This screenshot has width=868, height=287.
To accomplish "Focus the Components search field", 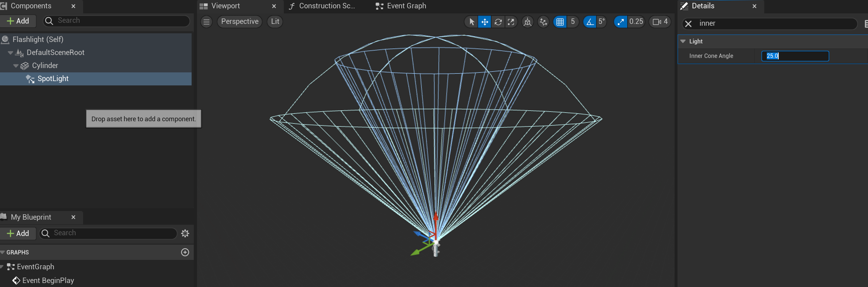I will click(x=116, y=21).
